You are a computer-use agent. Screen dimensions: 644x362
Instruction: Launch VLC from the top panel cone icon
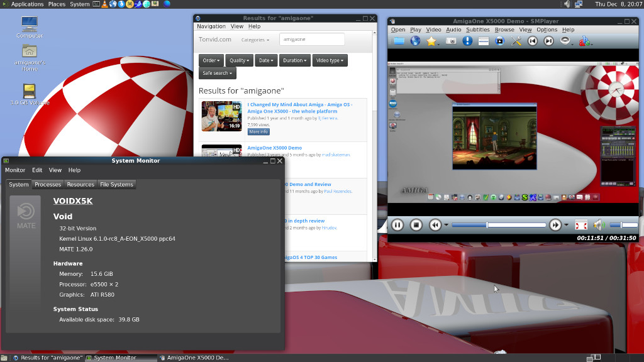click(105, 4)
